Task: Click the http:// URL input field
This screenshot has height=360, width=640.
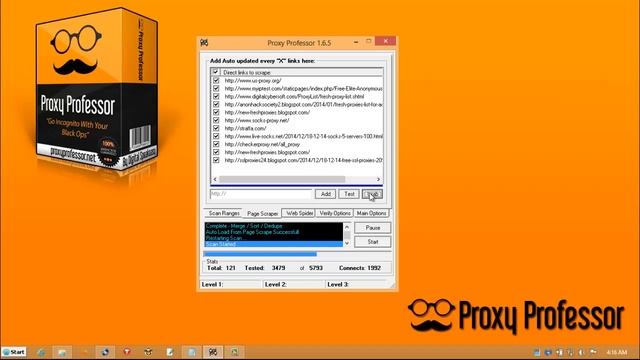Action: point(261,194)
